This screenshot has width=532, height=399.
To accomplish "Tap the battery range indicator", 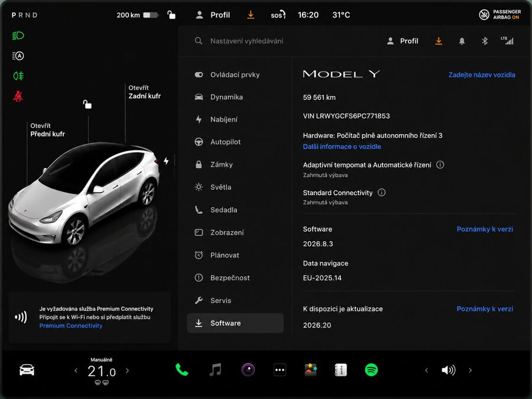I will [137, 15].
